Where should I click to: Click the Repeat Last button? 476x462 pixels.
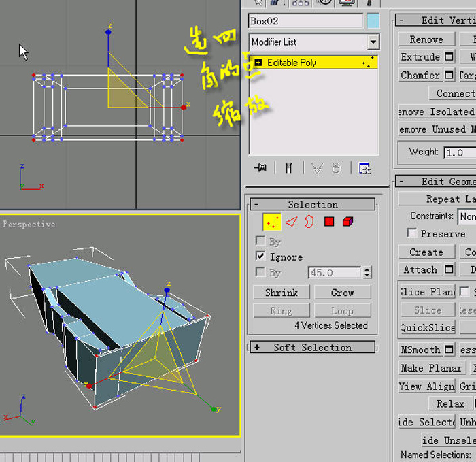(x=437, y=199)
